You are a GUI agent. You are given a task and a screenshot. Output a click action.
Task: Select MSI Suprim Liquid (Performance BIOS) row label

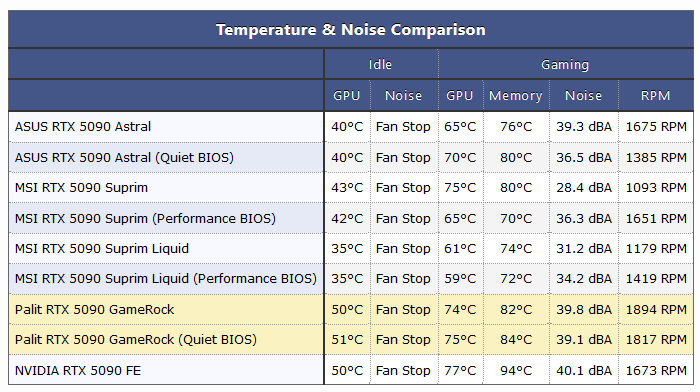(x=166, y=279)
